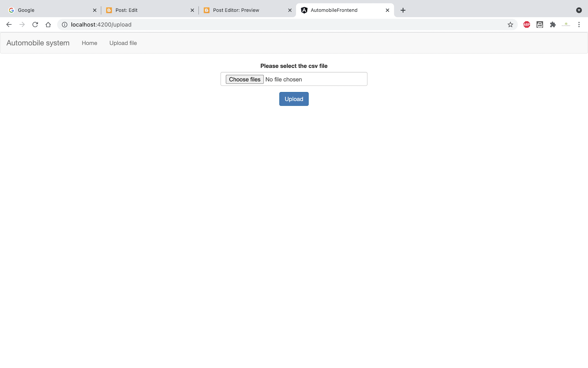Viewport: 588px width, 368px height.
Task: Switch to the Post Editor: Preview tab
Action: (x=235, y=10)
